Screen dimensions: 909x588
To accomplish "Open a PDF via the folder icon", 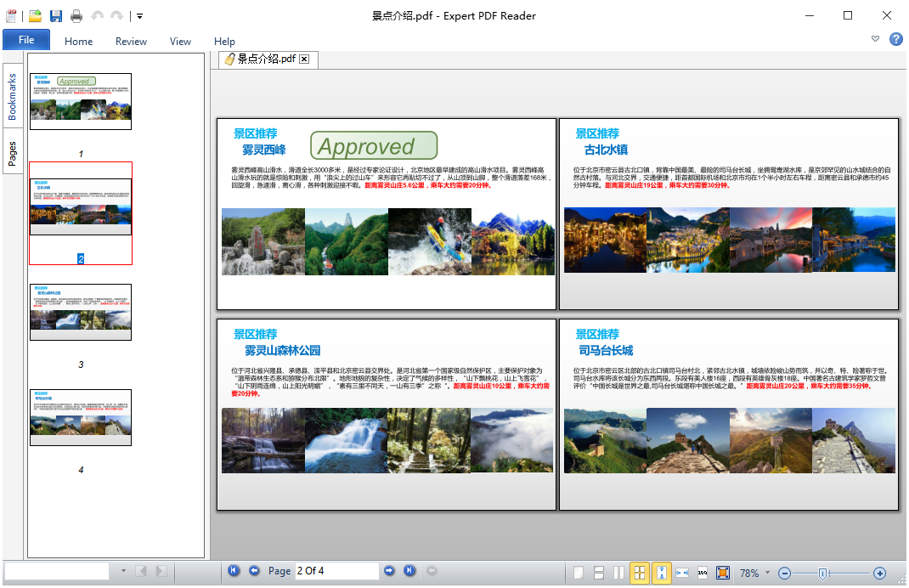I will (x=34, y=15).
